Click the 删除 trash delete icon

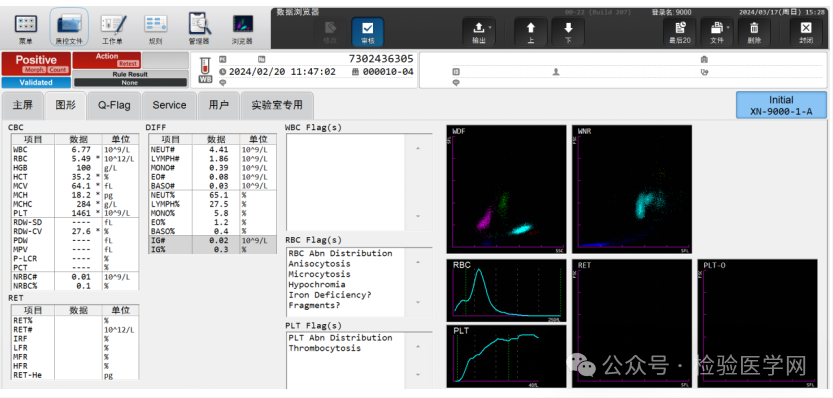tap(754, 32)
